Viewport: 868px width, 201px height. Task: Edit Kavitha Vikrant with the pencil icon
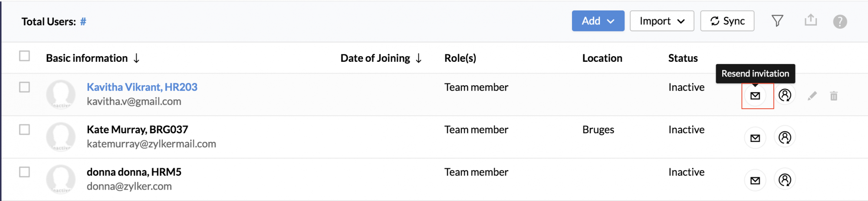click(812, 96)
